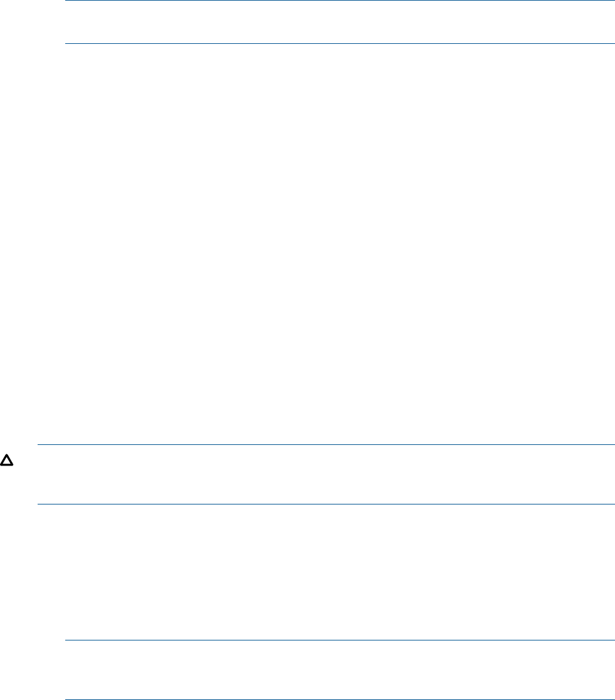The image size is (615, 700).
Task: Select the empty box beside the caution triangle
Action: tap(326, 474)
